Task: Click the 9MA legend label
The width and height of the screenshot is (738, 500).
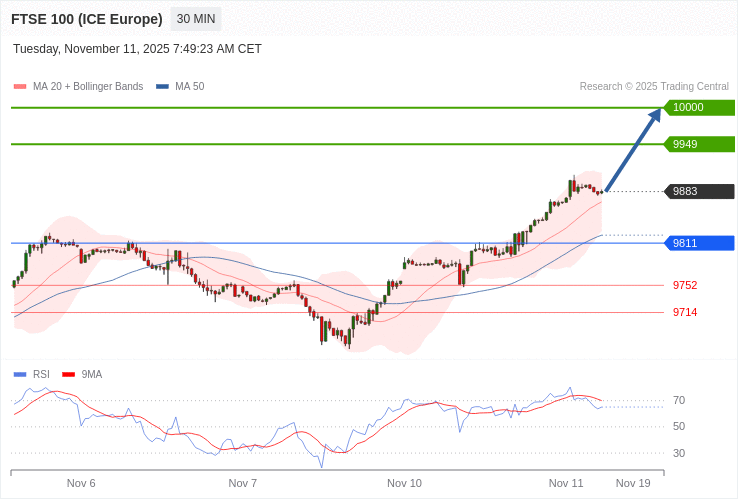Action: [x=92, y=374]
